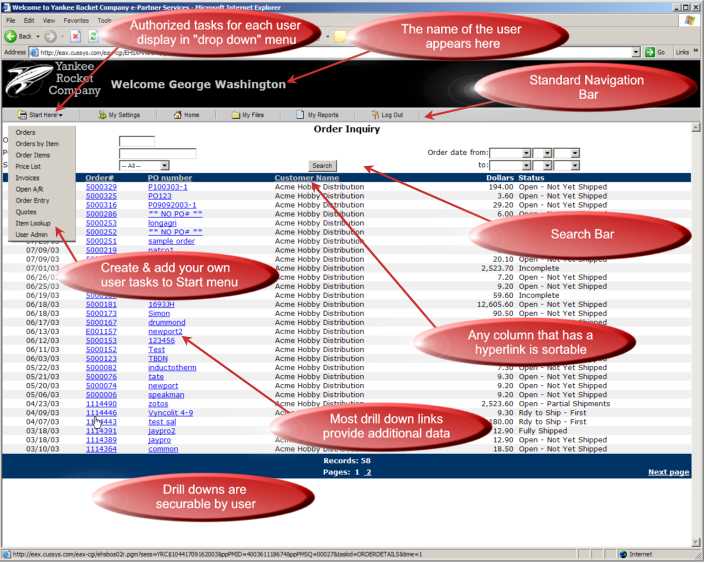
Task: Open the first Order date from dropdown
Action: 509,153
